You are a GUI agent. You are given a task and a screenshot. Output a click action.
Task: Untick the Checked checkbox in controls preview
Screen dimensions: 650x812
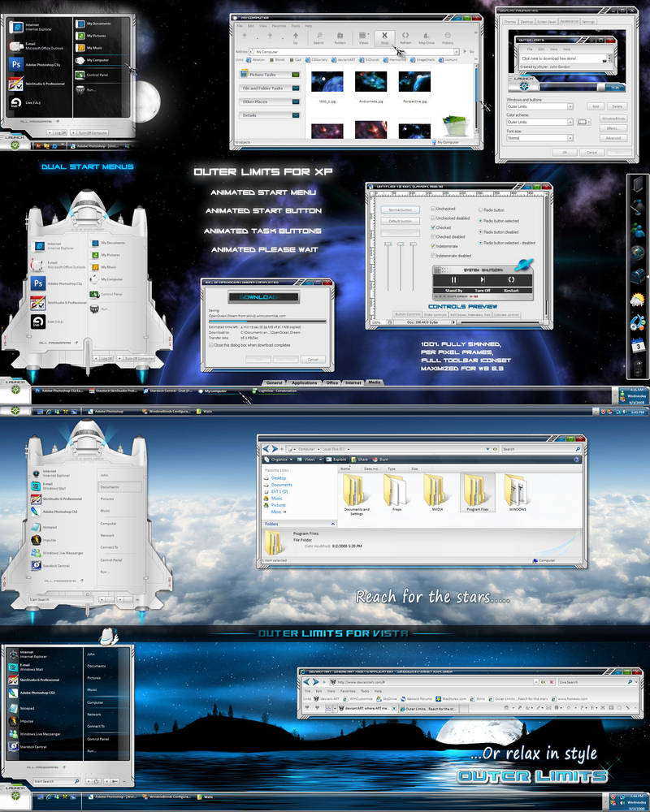click(x=433, y=227)
